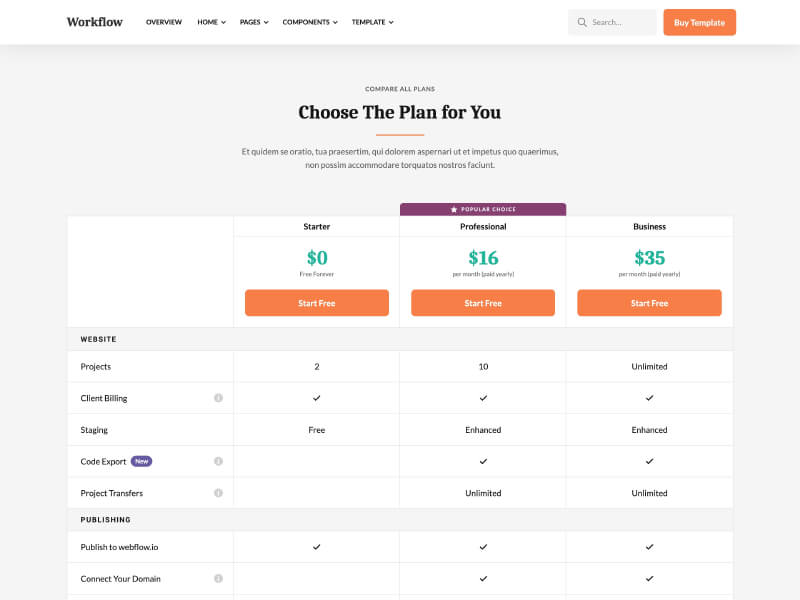
Task: Click Starter checkmark for Client Billing
Action: coord(316,398)
